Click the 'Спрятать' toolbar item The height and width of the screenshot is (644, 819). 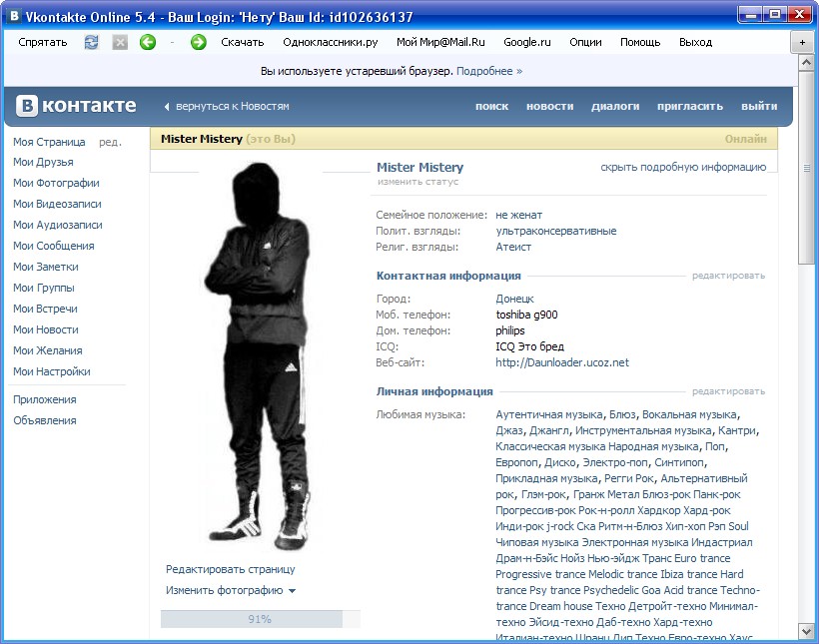coord(43,42)
